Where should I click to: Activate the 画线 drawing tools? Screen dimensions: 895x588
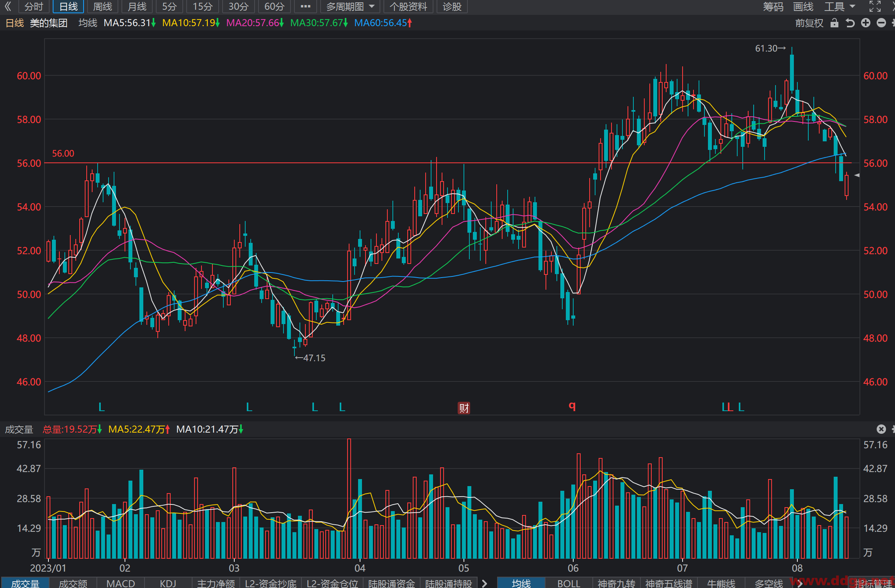pyautogui.click(x=803, y=6)
